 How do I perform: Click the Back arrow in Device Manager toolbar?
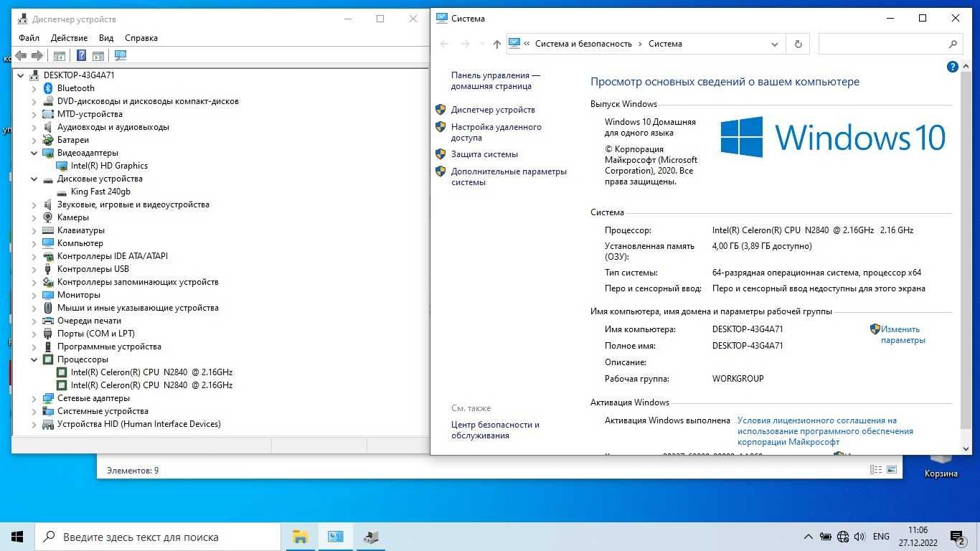tap(21, 55)
